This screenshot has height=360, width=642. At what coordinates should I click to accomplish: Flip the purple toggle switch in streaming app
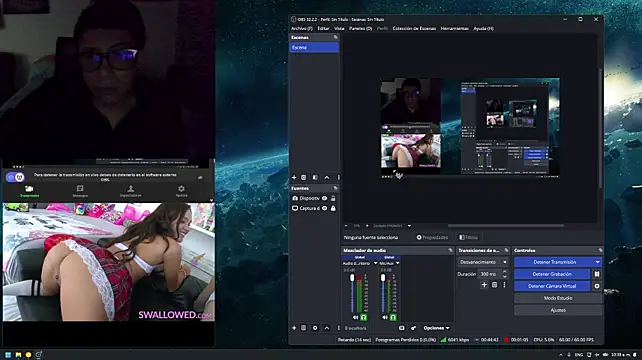[x=15, y=177]
